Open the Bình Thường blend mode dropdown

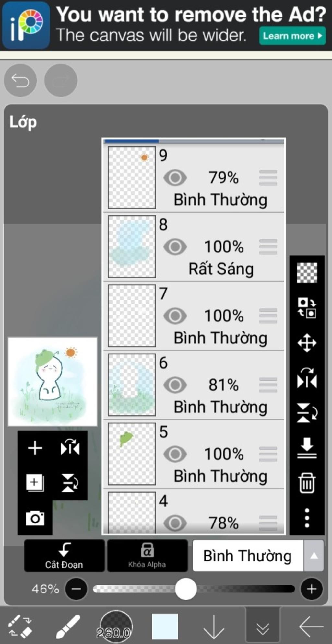pos(248,556)
